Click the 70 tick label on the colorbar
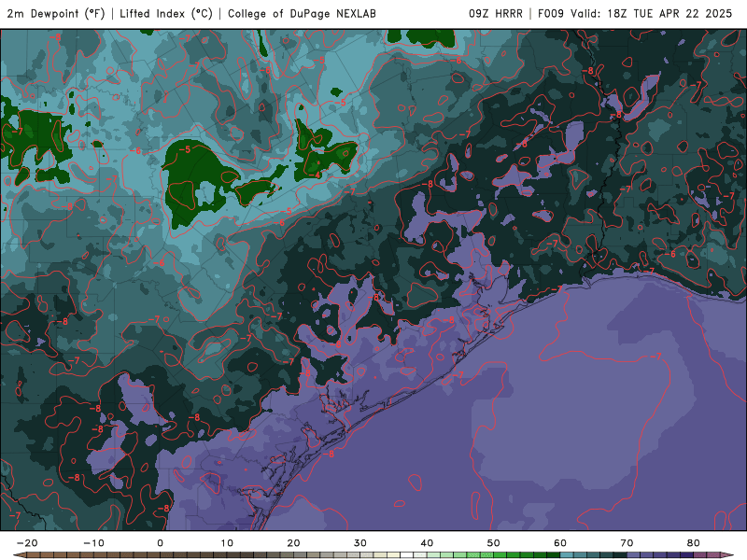Viewport: 747px width, 560px height. (627, 543)
